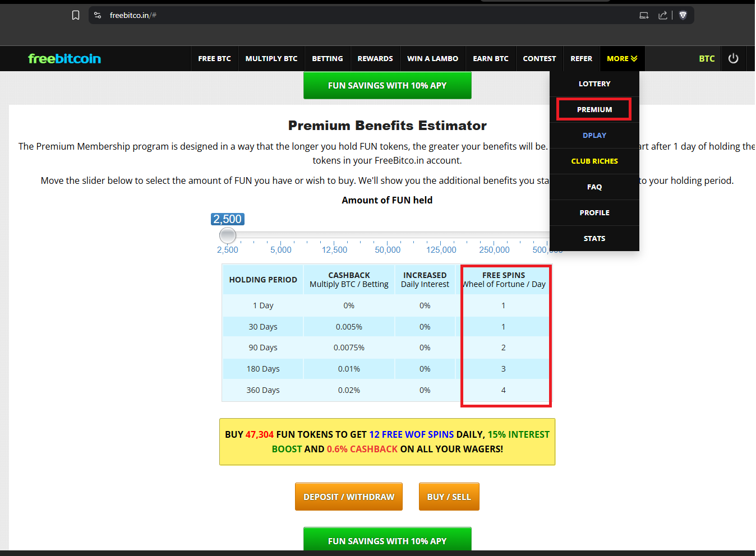Go to BETTING nav item
Screen dimensions: 756x556
coord(328,58)
